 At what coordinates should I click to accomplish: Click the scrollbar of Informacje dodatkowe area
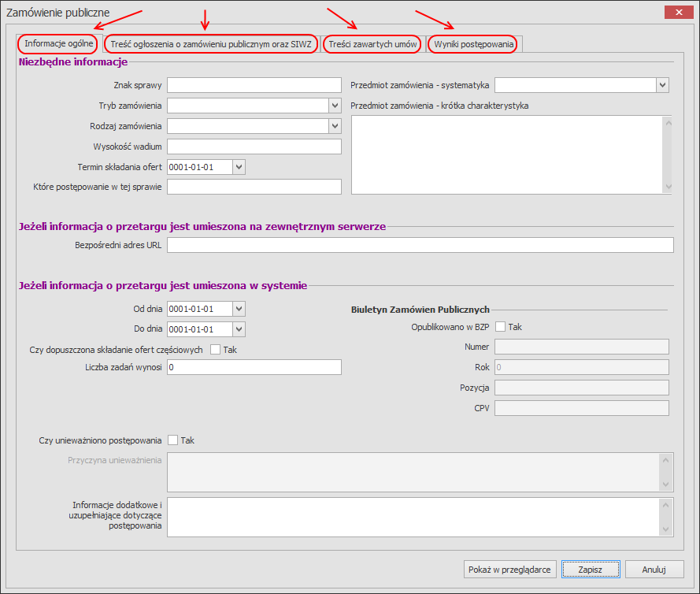tap(665, 517)
